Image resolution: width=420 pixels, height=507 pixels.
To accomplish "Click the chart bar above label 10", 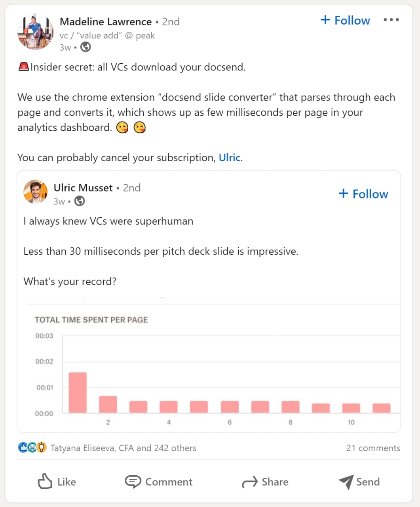I will coord(351,408).
